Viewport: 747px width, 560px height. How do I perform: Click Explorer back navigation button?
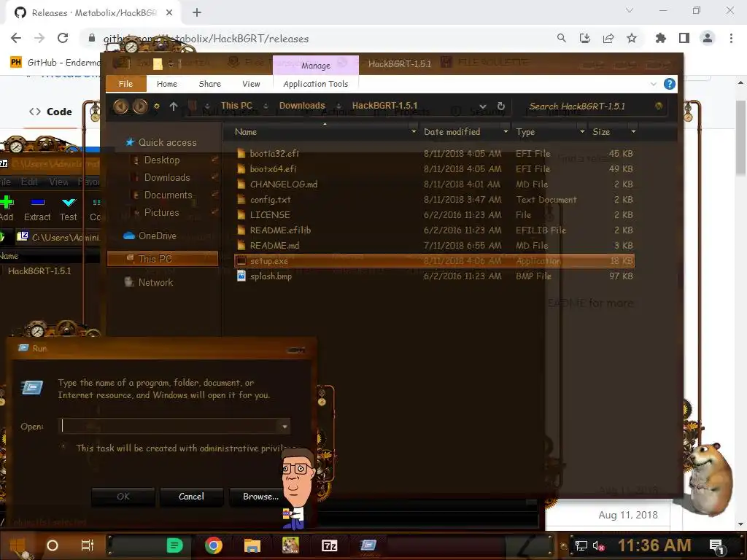click(x=121, y=106)
